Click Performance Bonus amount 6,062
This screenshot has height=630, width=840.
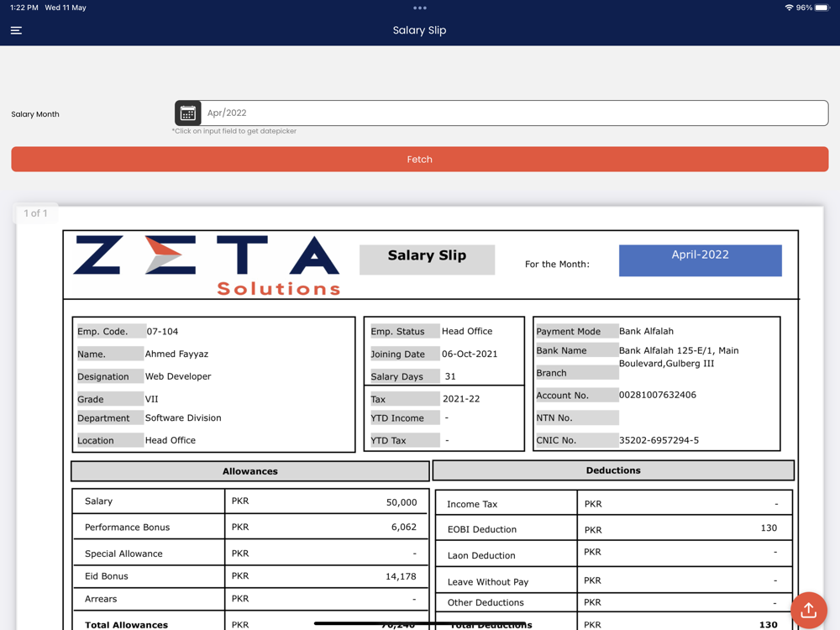pos(403,528)
